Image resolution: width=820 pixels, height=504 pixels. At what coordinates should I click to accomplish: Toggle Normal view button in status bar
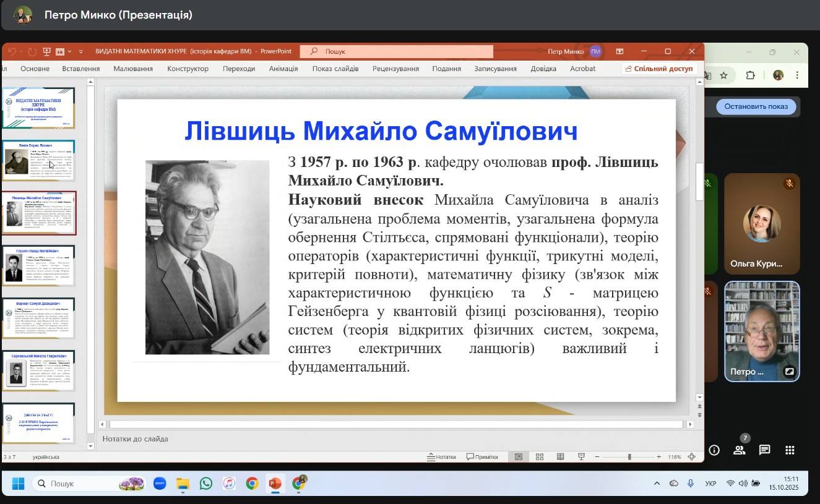click(519, 457)
